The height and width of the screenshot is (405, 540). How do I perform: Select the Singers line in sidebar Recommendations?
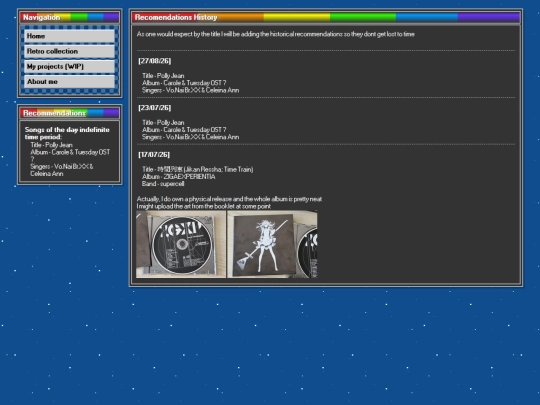click(62, 170)
